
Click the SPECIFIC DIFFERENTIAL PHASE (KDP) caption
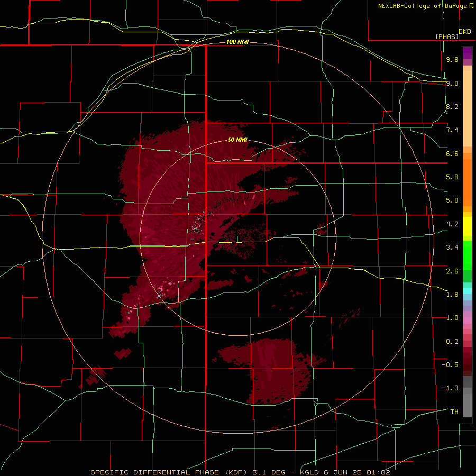click(x=170, y=472)
